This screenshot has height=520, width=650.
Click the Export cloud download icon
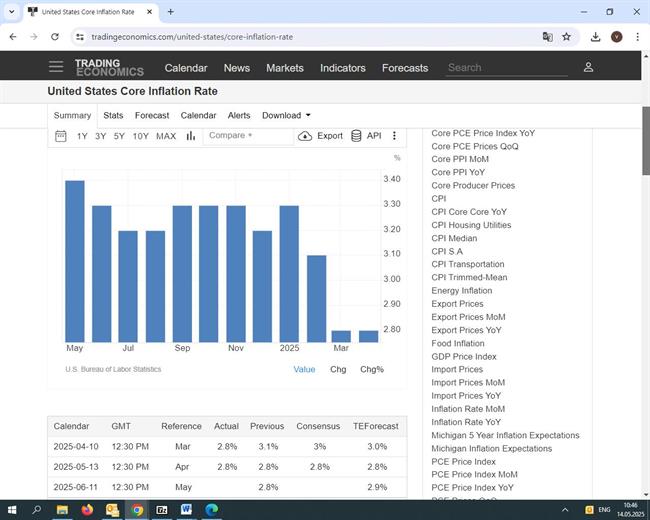(305, 136)
